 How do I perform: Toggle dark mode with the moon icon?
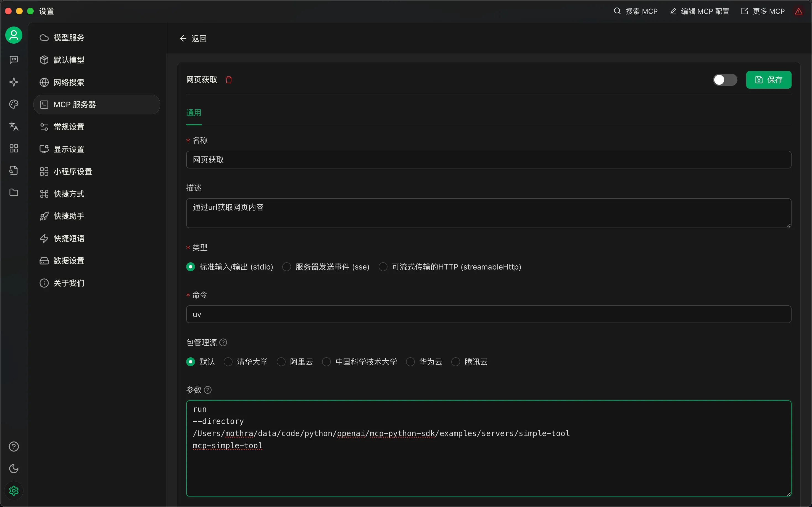click(x=14, y=468)
